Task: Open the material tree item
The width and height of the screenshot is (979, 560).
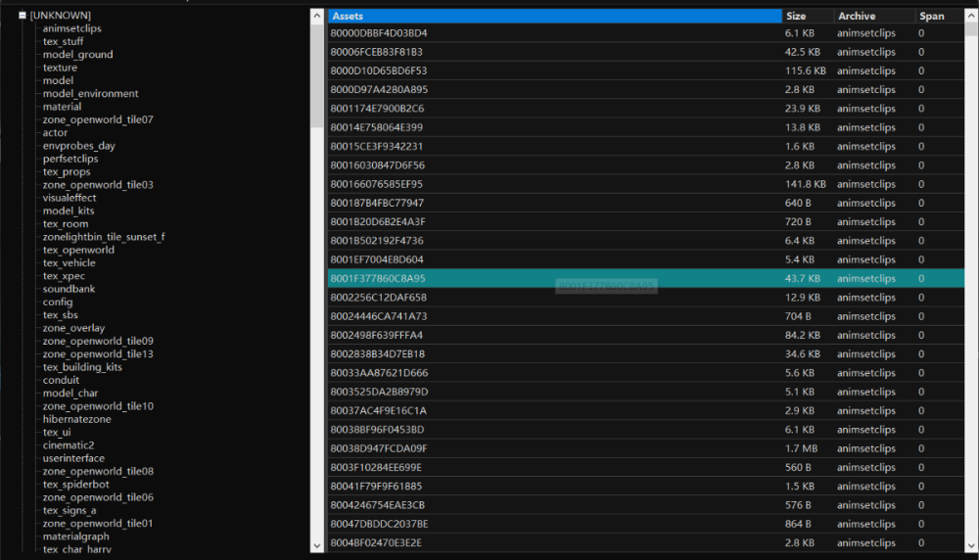Action: point(62,107)
